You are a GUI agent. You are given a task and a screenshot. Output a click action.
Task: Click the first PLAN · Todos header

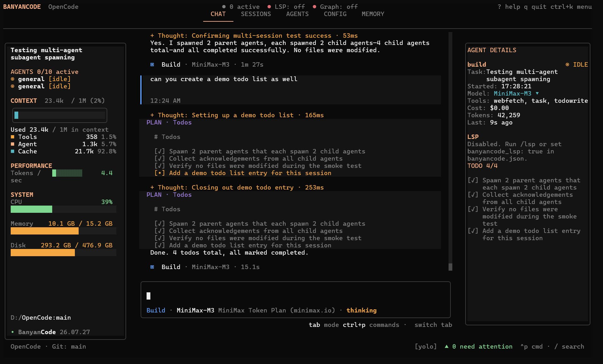click(x=169, y=122)
